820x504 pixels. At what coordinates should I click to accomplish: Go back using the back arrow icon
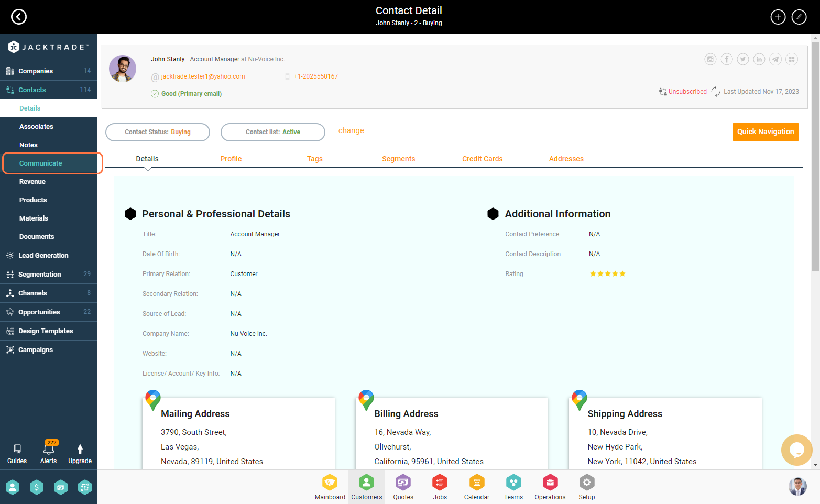click(x=19, y=17)
